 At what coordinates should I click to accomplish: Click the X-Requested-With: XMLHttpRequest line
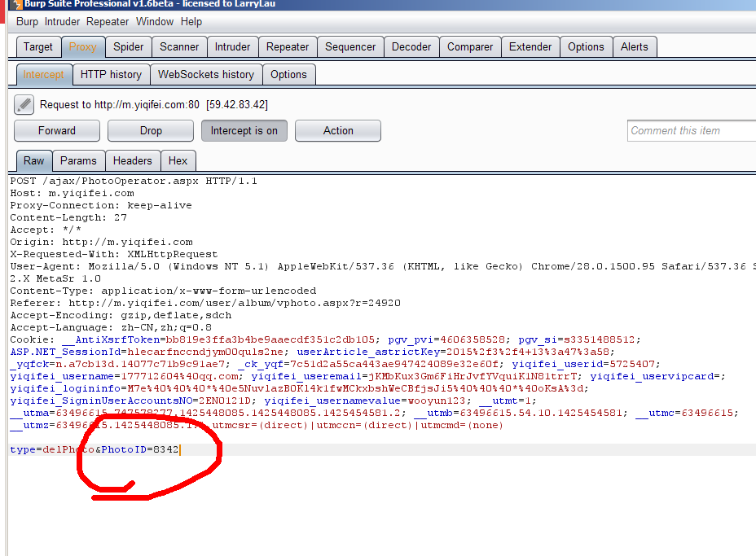(x=114, y=254)
